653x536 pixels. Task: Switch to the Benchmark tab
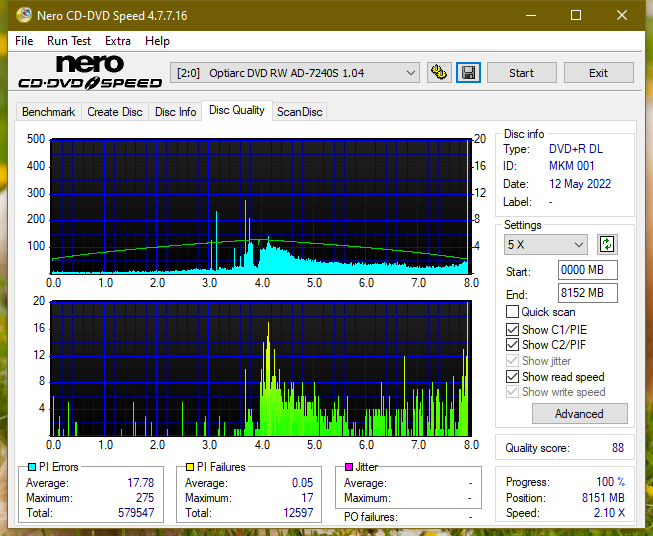click(49, 112)
